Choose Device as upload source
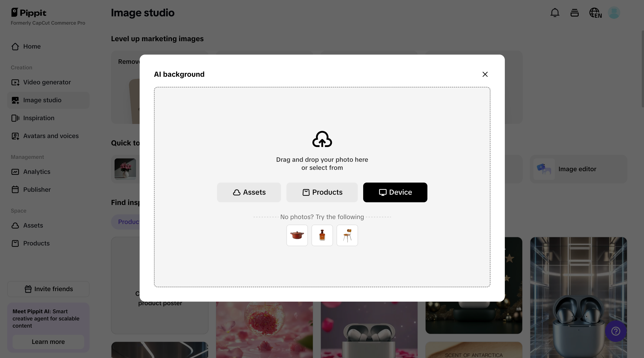Image resolution: width=644 pixels, height=358 pixels. (x=395, y=192)
